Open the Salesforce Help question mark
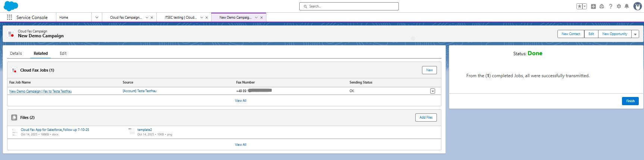 pyautogui.click(x=610, y=6)
